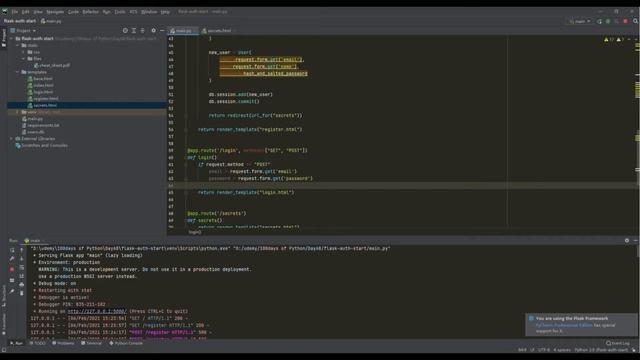Viewport: 640px width, 360px height.
Task: Select Scratches and Consoles node
Action: coord(42,145)
